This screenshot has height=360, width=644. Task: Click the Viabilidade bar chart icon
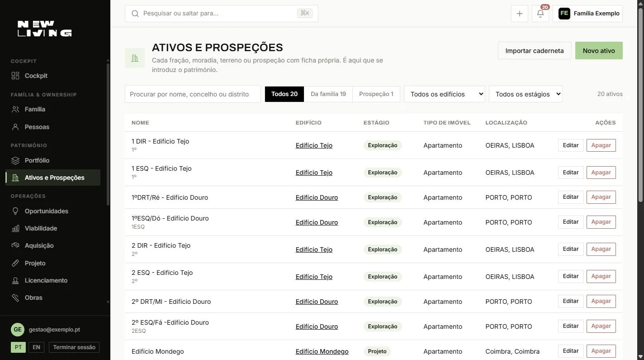pyautogui.click(x=15, y=228)
